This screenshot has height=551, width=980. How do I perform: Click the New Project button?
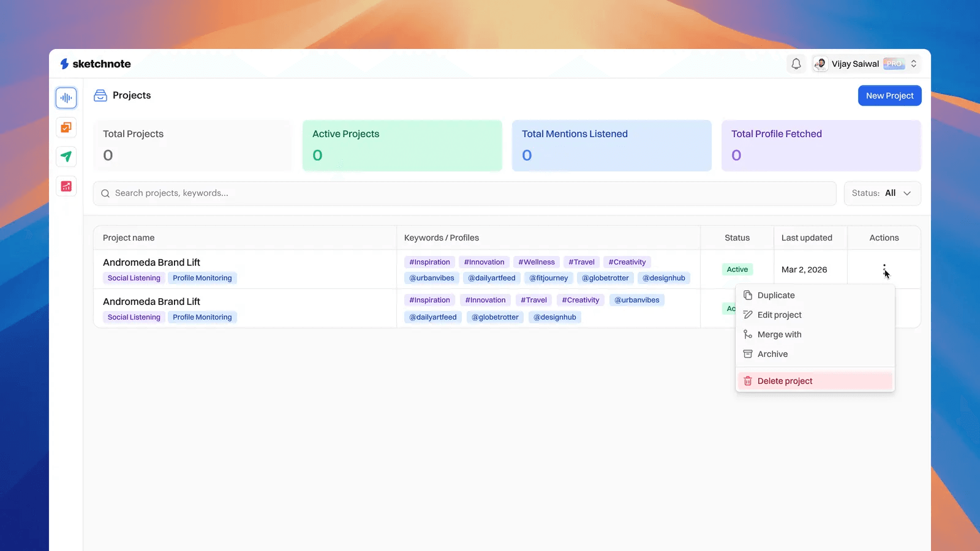coord(889,96)
